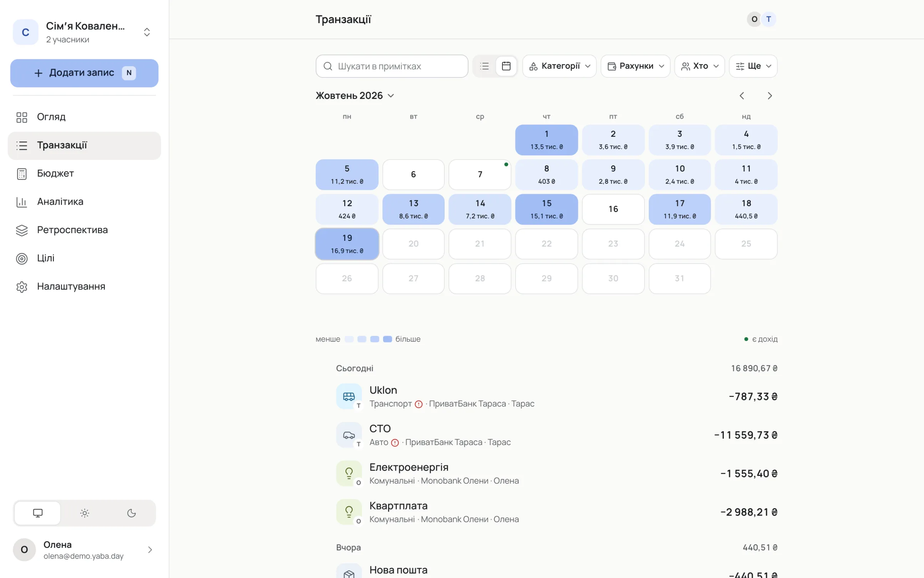Viewport: 924px width, 578px height.
Task: Open the Рахунки filter dropdown
Action: (635, 66)
